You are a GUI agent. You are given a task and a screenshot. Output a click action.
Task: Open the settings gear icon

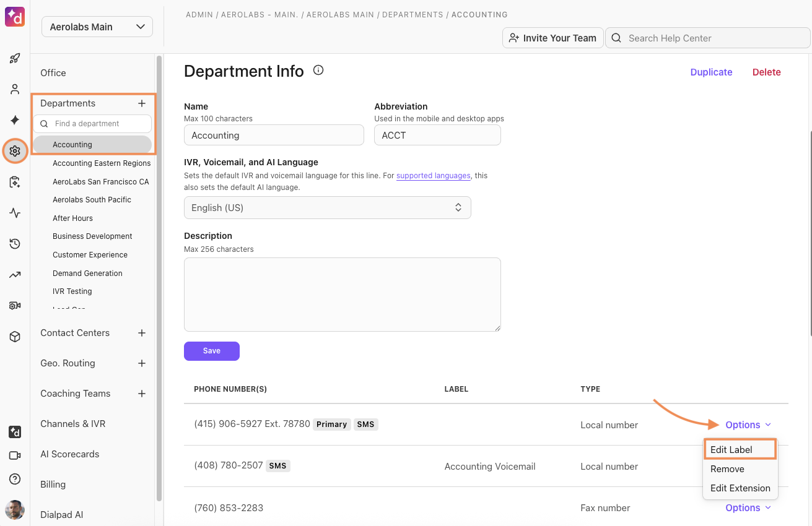(x=15, y=151)
